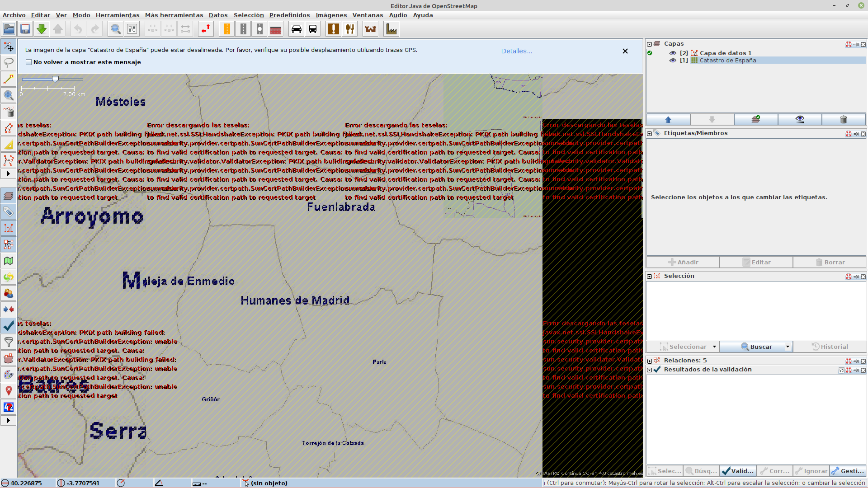
Task: Click the restaurant fork and knife icon
Action: tap(350, 29)
